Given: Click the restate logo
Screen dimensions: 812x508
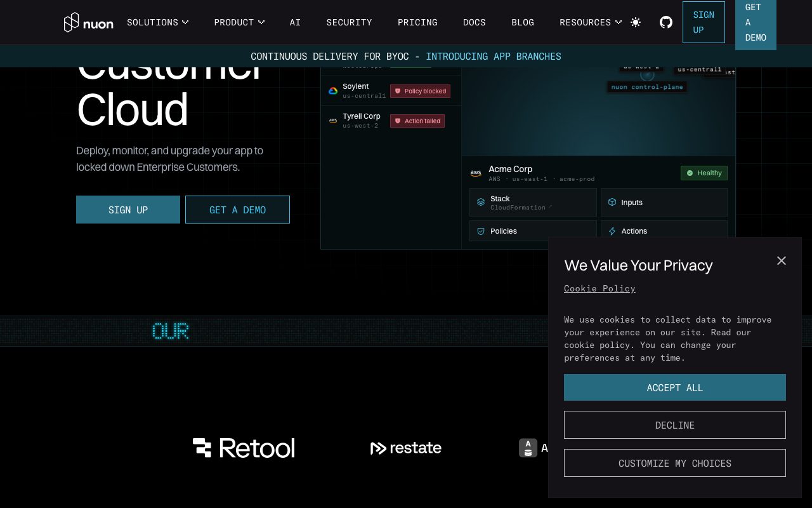Looking at the screenshot, I should (x=406, y=448).
